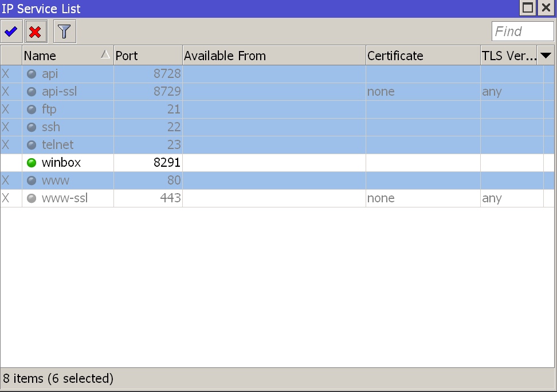Screen dimensions: 557x392
Task: Click the www-ssl status dot
Action: (32, 198)
